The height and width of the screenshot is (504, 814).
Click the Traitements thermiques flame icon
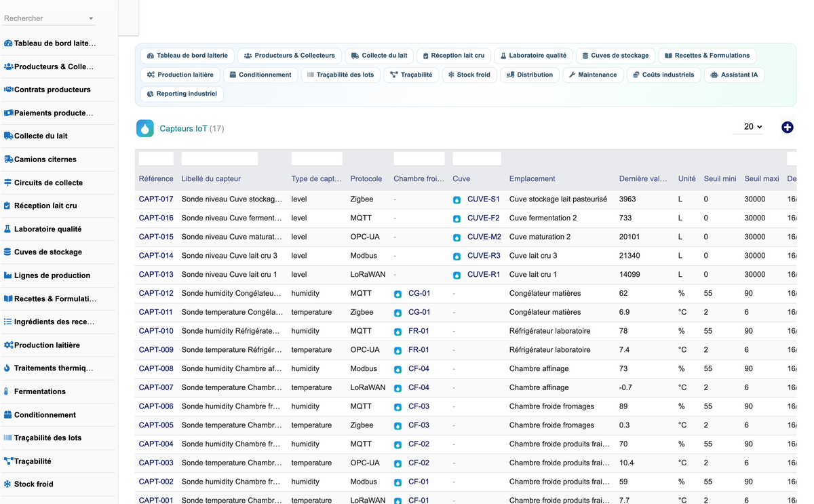coord(7,368)
